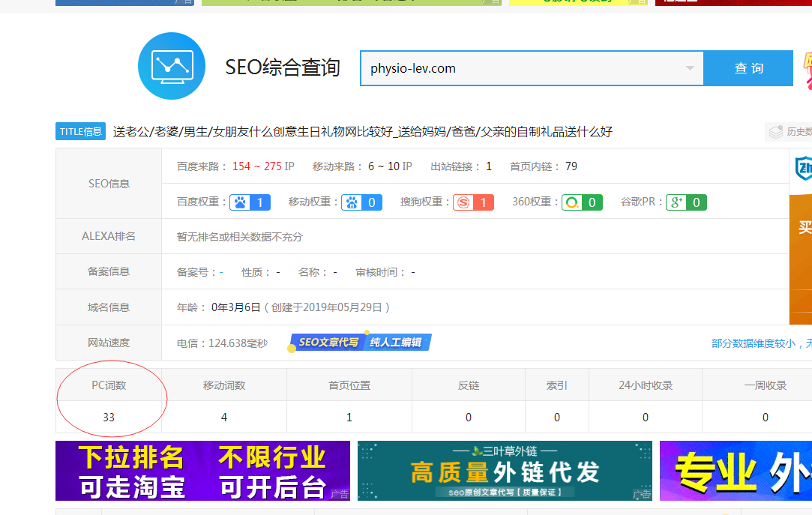Click the history data stack icon
Image resolution: width=812 pixels, height=515 pixels.
tap(776, 132)
